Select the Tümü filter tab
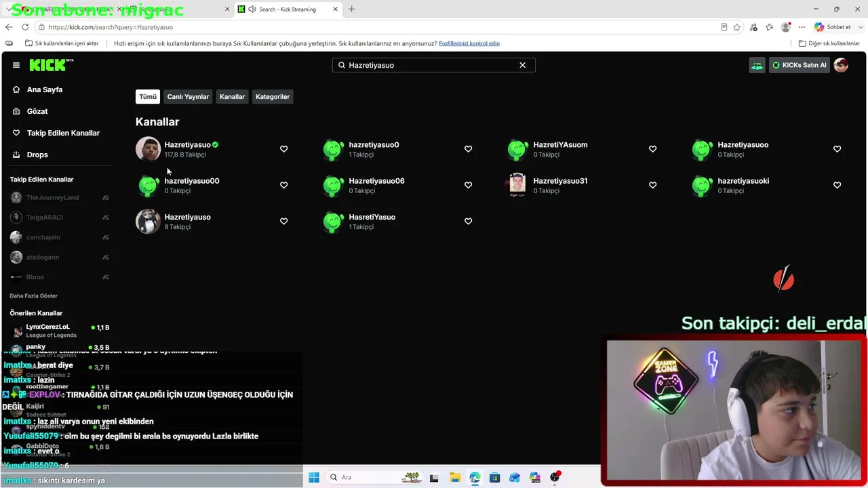 pos(148,97)
